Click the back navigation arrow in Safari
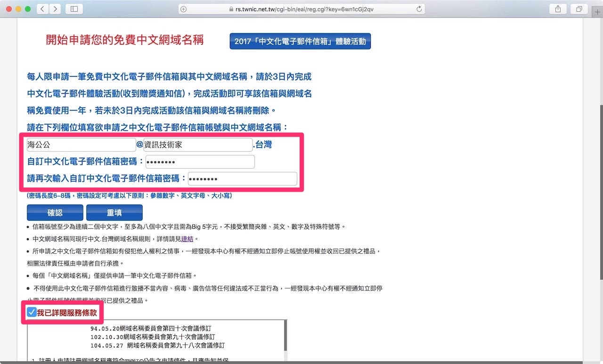603x364 pixels. pyautogui.click(x=41, y=8)
